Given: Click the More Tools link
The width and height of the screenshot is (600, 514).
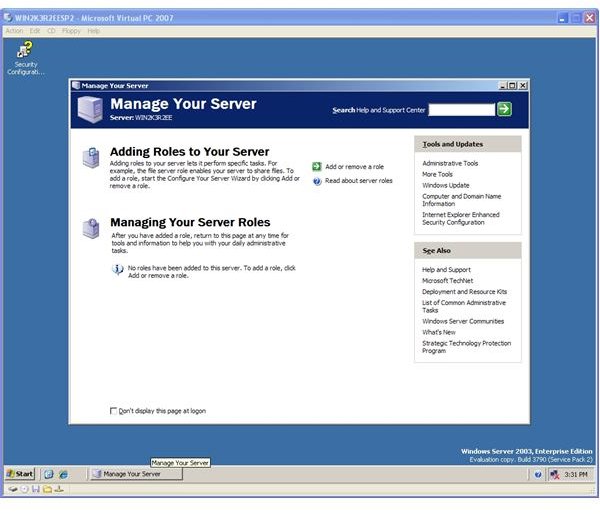Looking at the screenshot, I should pyautogui.click(x=437, y=175).
